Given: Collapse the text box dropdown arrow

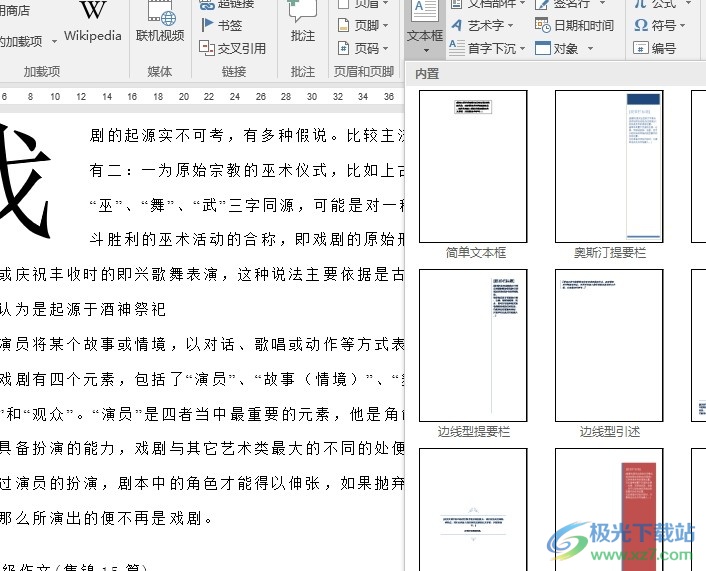Looking at the screenshot, I should (425, 50).
